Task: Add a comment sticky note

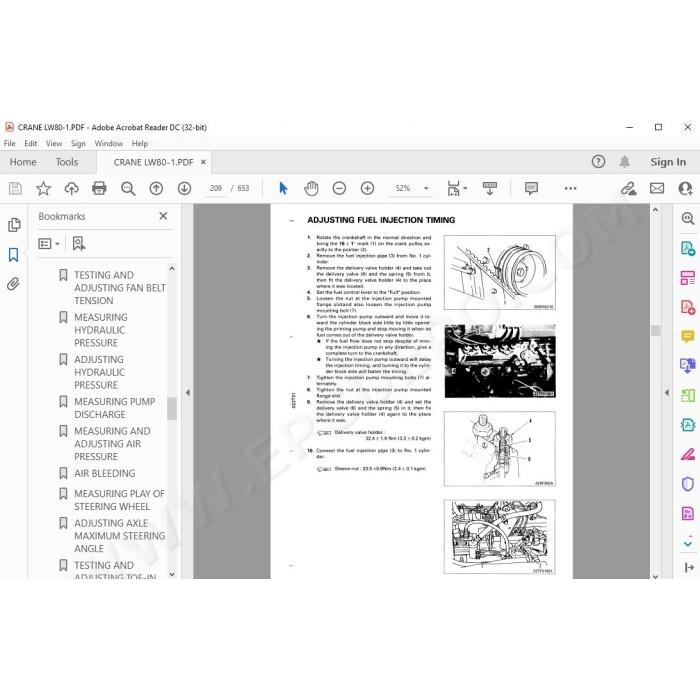Action: pos(531,188)
